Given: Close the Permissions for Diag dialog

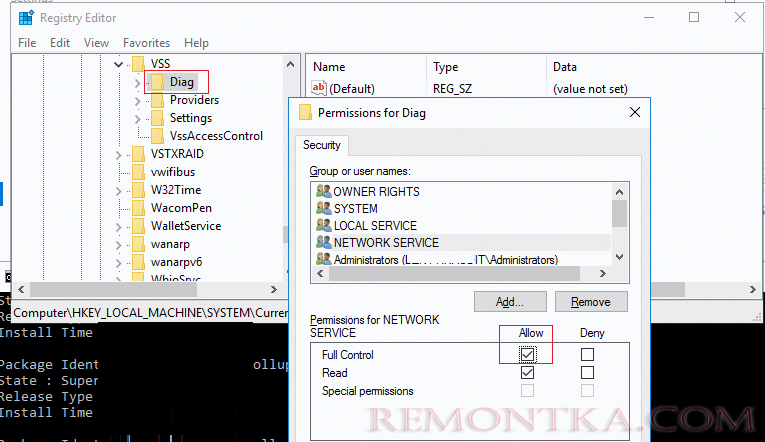Looking at the screenshot, I should tap(635, 112).
